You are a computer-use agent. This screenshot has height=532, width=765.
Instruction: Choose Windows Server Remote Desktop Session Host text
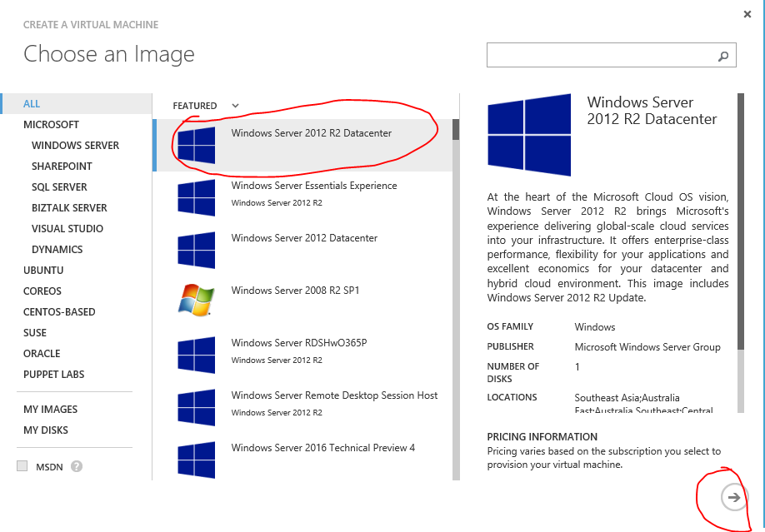tap(334, 395)
